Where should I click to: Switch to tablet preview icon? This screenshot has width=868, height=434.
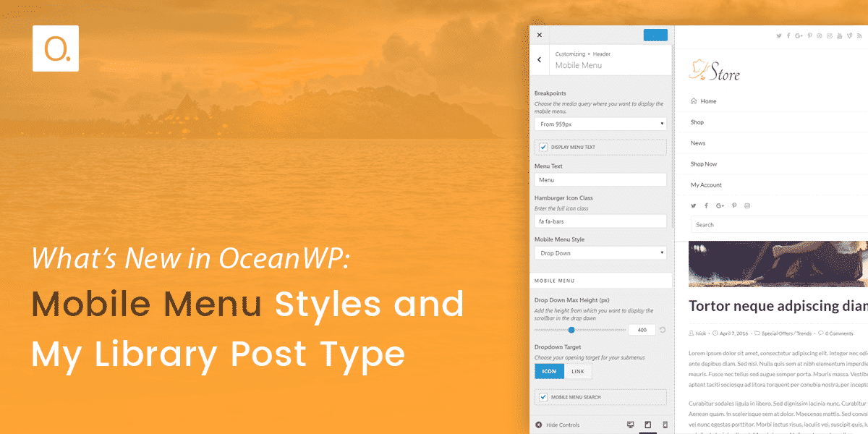[648, 425]
